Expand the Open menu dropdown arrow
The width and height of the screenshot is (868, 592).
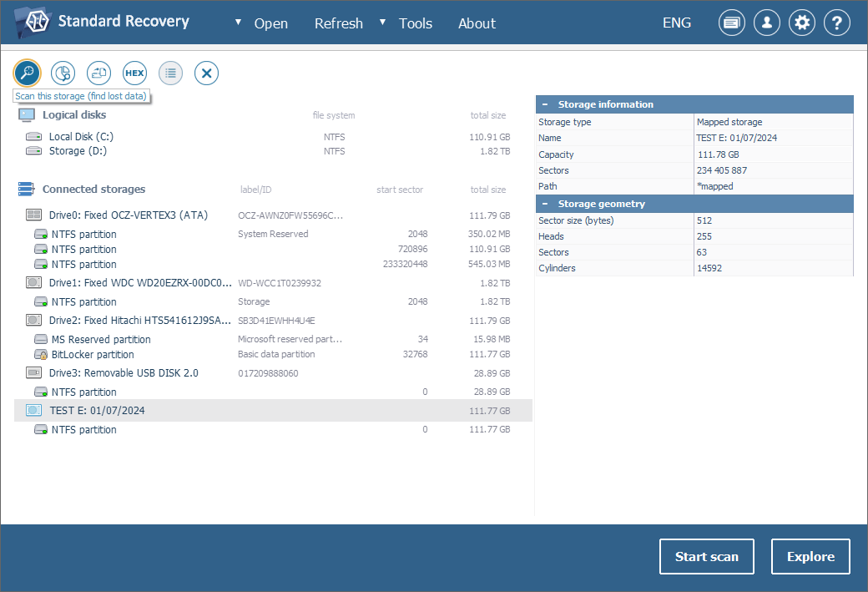pos(238,22)
